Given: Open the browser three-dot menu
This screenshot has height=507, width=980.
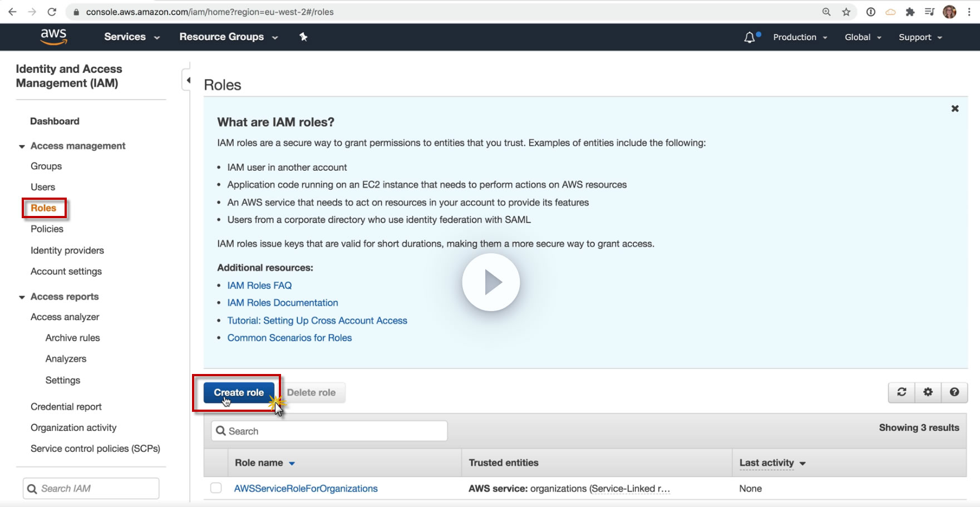Looking at the screenshot, I should point(969,12).
